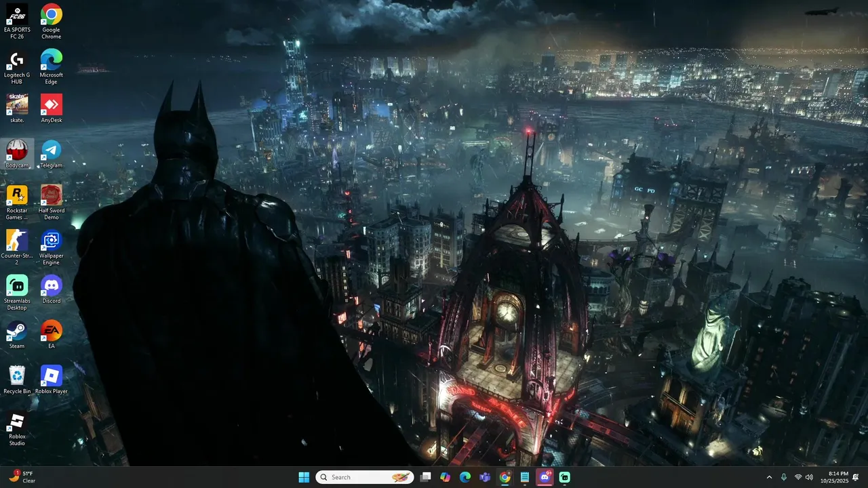868x488 pixels.
Task: Open the Roblox Player shortcut
Action: tap(52, 380)
